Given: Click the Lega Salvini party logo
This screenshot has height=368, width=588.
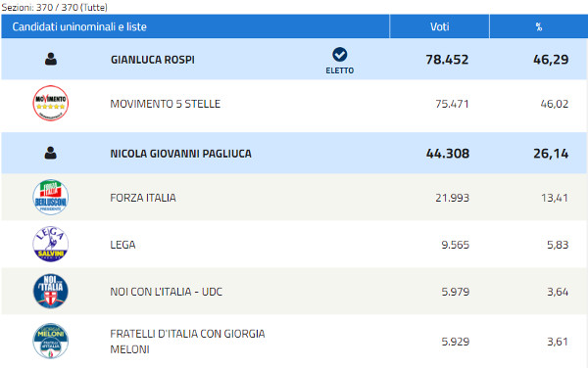Looking at the screenshot, I should (51, 244).
